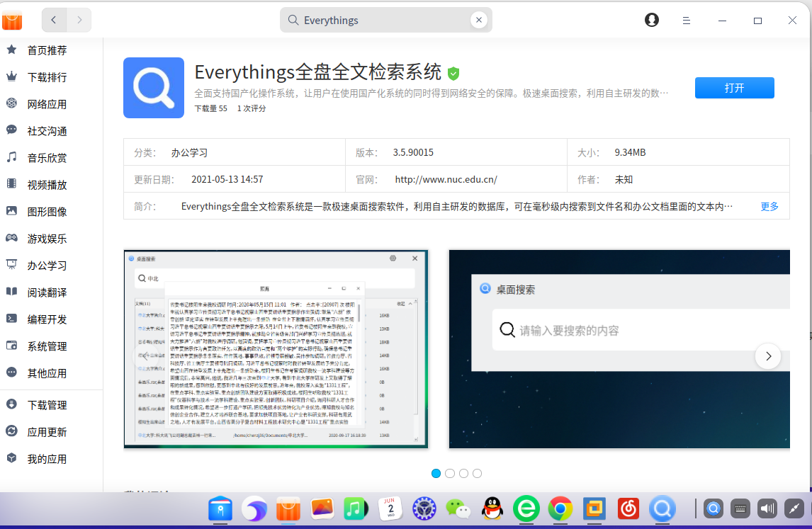This screenshot has height=529, width=812.
Task: Open the hamburger main menu
Action: point(686,21)
